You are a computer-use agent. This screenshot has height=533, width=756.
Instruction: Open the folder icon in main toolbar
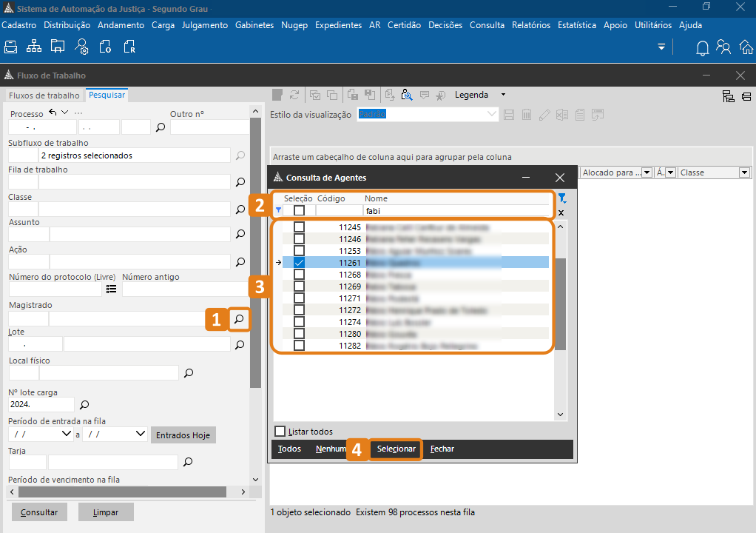click(58, 47)
